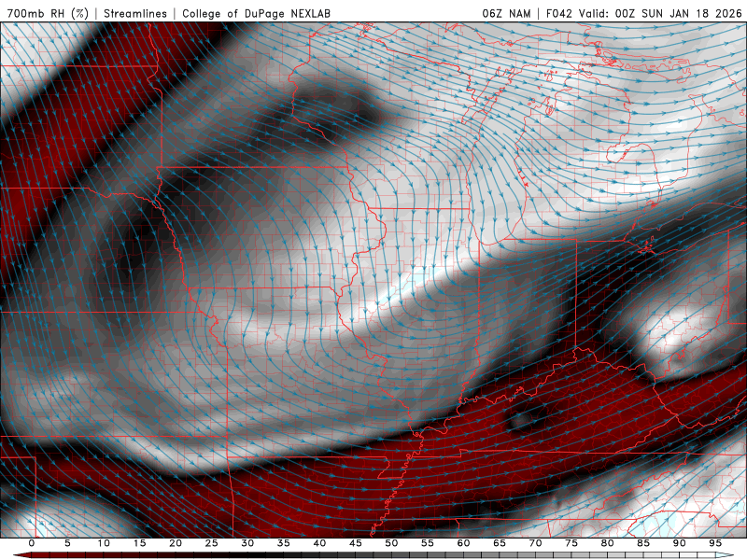Click "College of DuPage NEXLAB" header text
Image resolution: width=747 pixels, height=560 pixels.
click(x=256, y=13)
